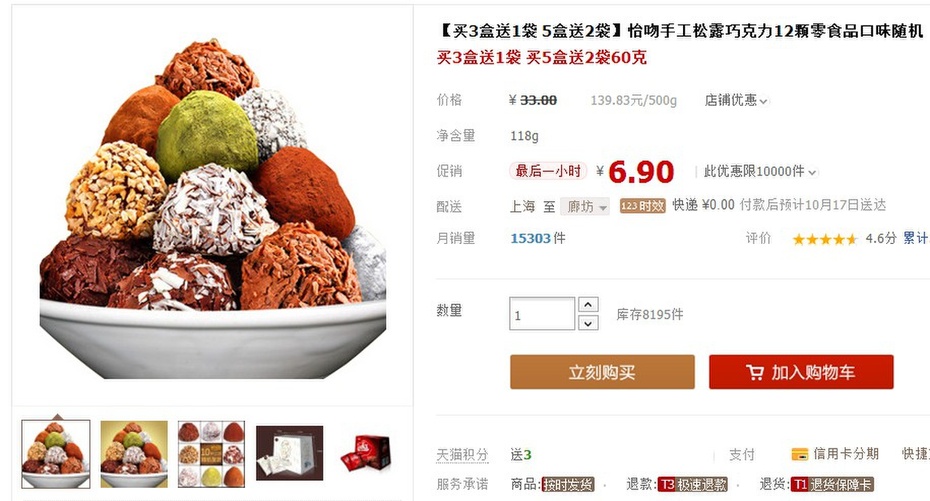Open the 累计 reviews link
This screenshot has width=930, height=501.
point(916,238)
